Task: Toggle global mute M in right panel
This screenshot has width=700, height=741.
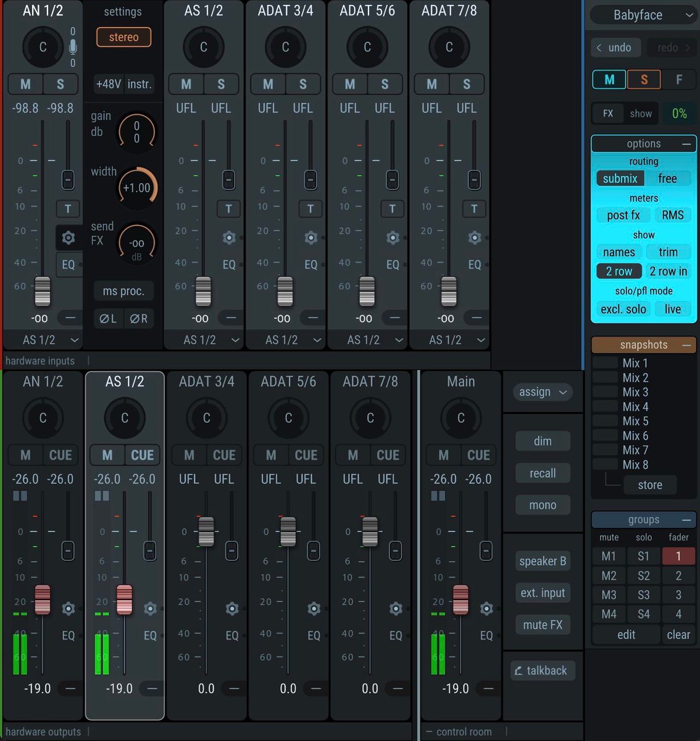Action: [x=609, y=80]
